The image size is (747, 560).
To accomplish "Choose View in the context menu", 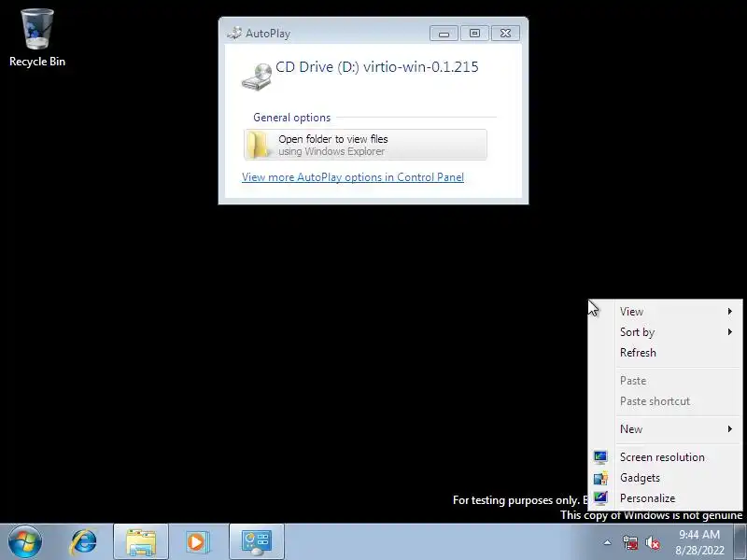I will (666, 312).
